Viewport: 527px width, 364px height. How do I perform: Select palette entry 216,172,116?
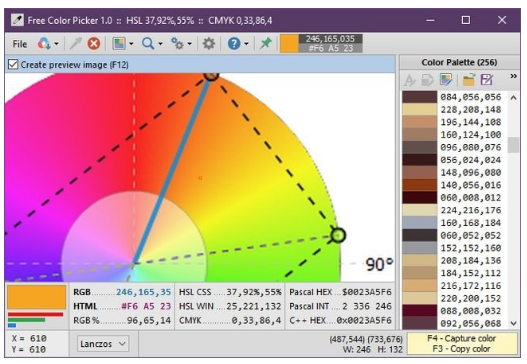[x=455, y=286]
